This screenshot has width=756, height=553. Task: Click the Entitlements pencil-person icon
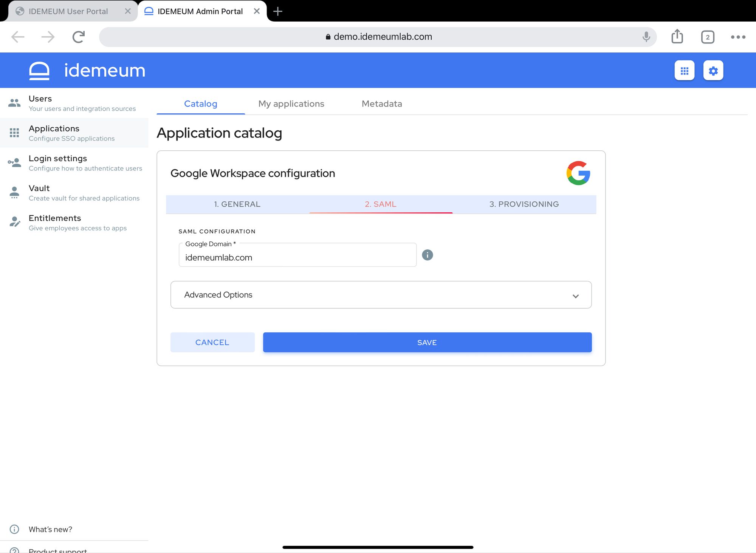tap(15, 222)
